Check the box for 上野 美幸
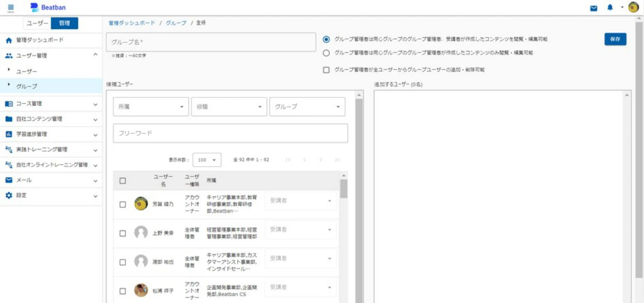The image size is (644, 303). click(x=123, y=233)
